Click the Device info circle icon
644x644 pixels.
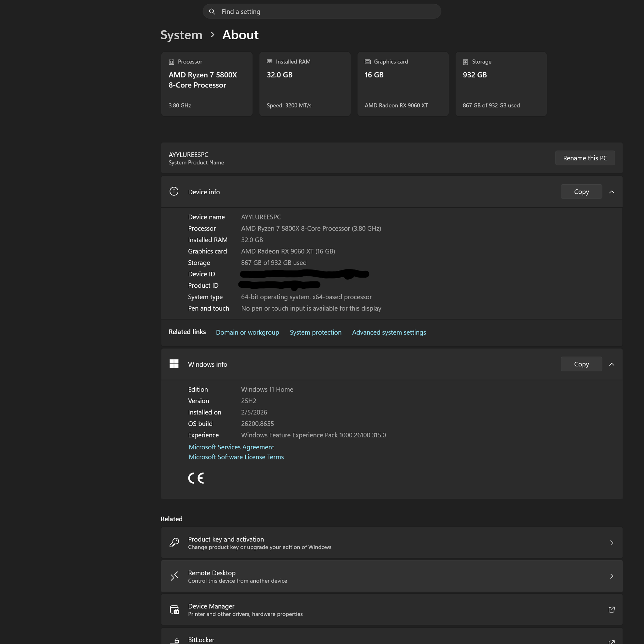point(174,191)
